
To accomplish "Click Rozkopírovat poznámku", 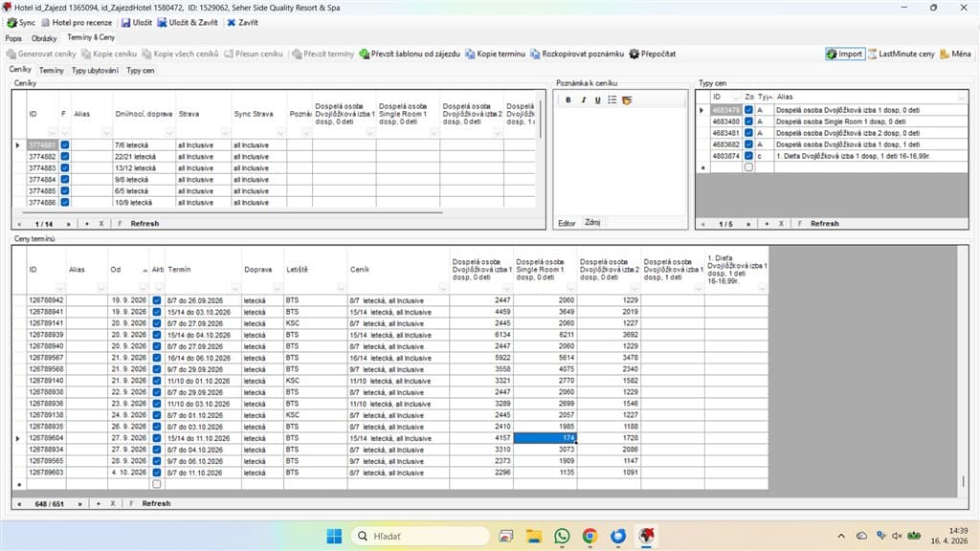I will pyautogui.click(x=577, y=54).
